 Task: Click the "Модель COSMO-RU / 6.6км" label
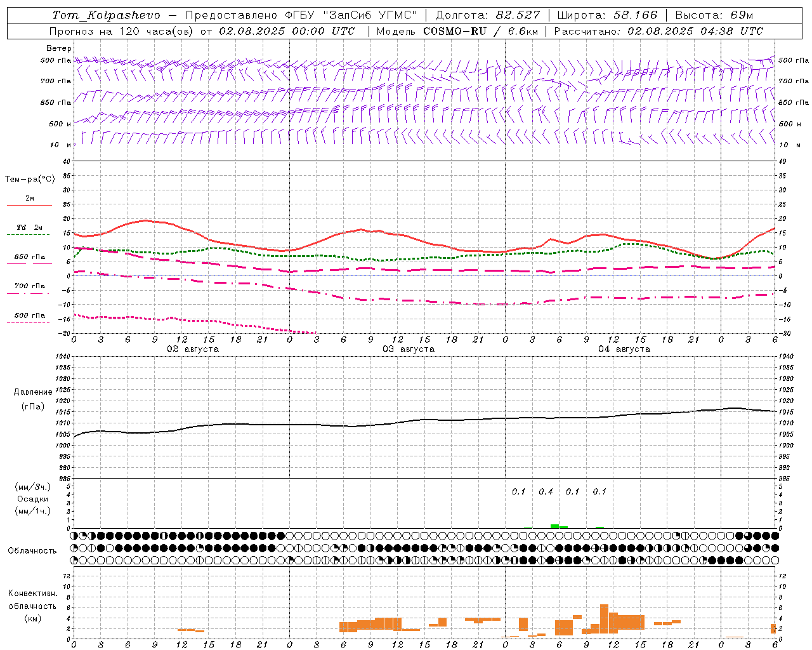457,31
